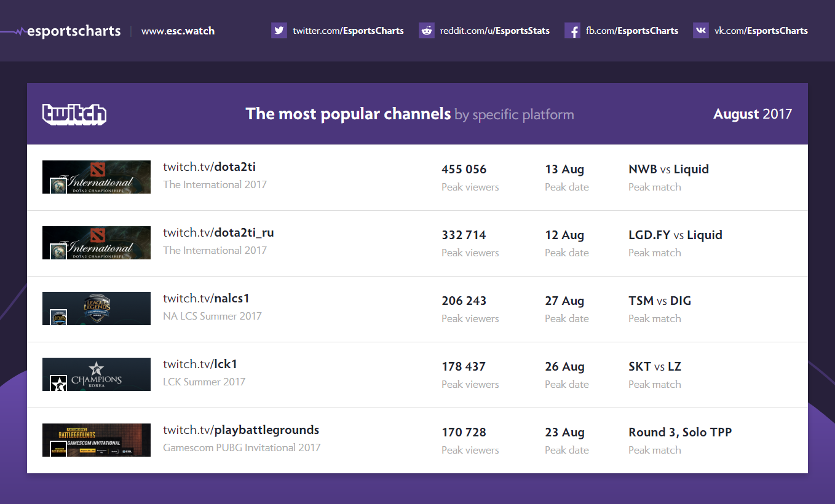Select the 332 714 peak viewers value

pyautogui.click(x=464, y=235)
